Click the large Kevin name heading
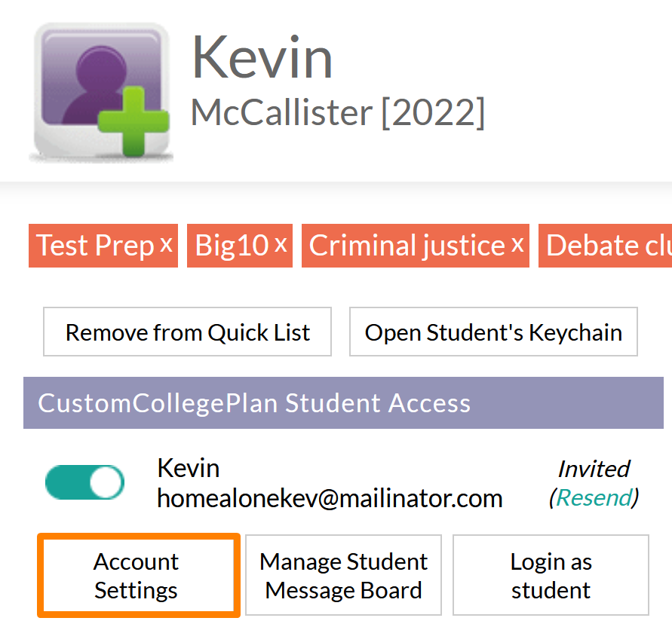The width and height of the screenshot is (672, 624). [262, 59]
